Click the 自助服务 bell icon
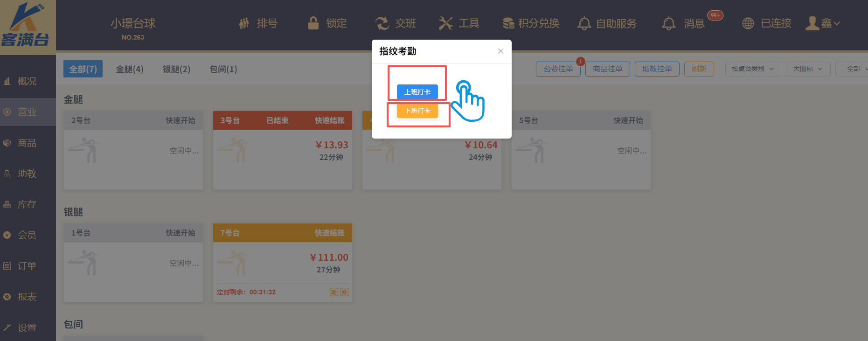The height and width of the screenshot is (341, 868). pyautogui.click(x=584, y=23)
